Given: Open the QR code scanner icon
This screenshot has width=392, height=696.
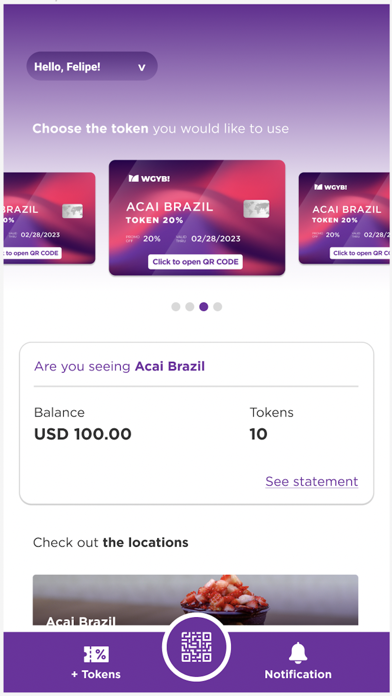Looking at the screenshot, I should pyautogui.click(x=196, y=647).
